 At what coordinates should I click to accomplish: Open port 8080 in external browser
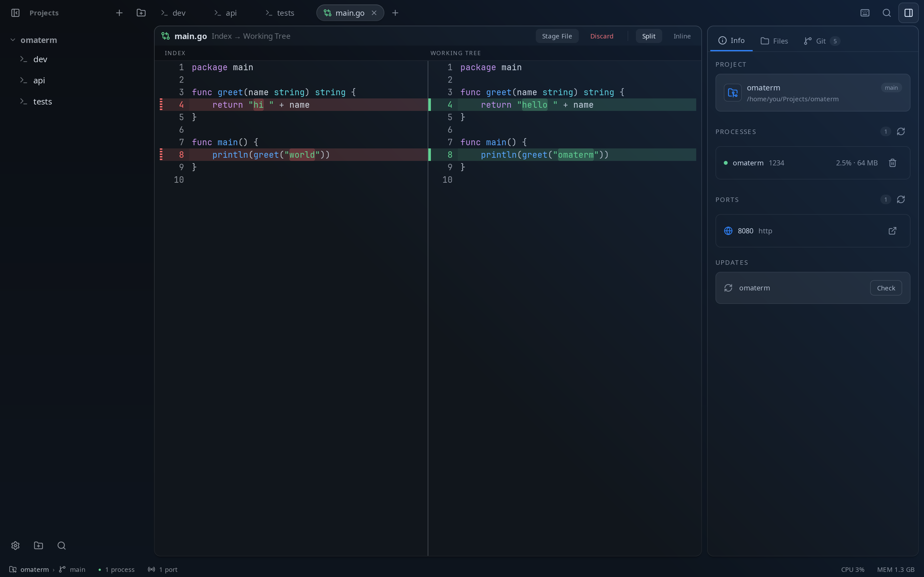892,231
